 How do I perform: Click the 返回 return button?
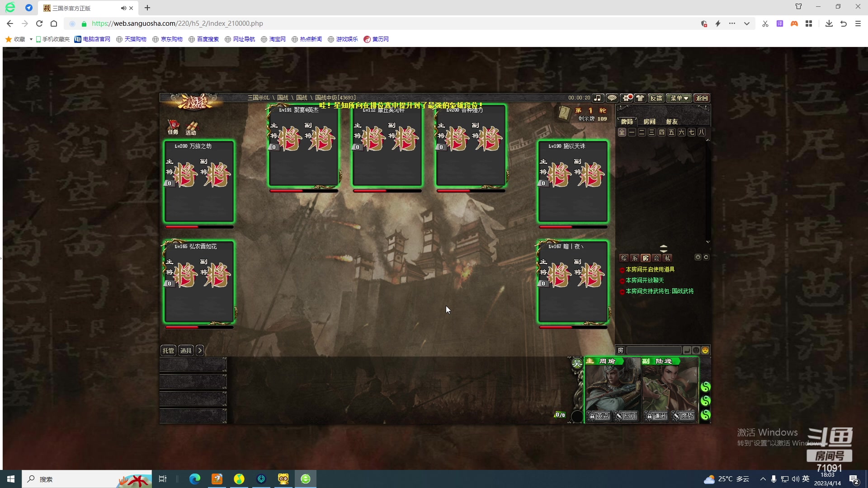point(702,98)
